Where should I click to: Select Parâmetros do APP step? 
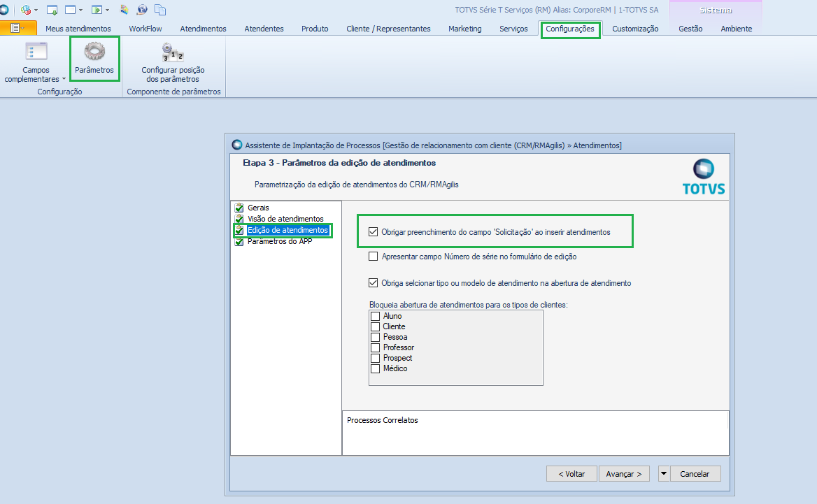[280, 241]
